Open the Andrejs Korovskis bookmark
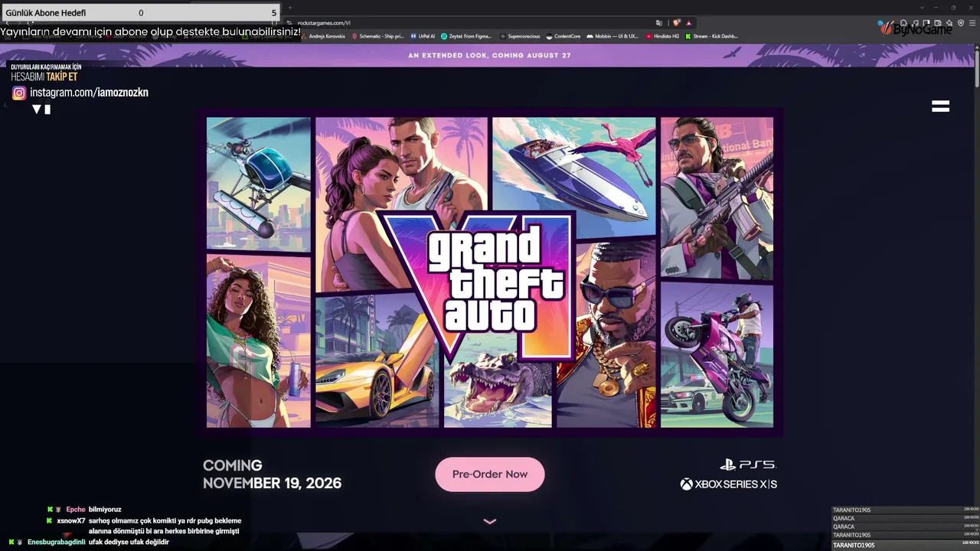Screen dimensions: 980x551 coord(322,36)
